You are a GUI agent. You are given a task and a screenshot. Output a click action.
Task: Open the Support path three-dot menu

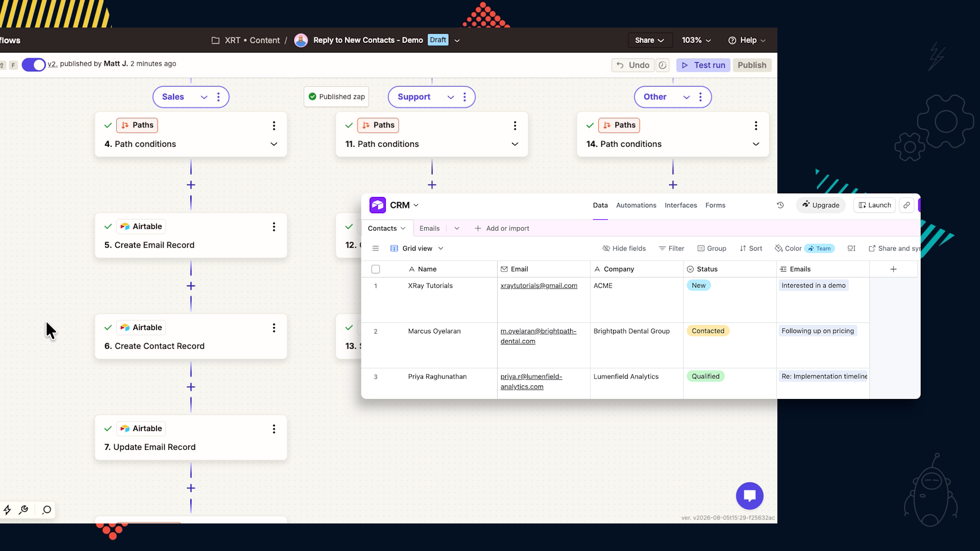click(x=464, y=97)
